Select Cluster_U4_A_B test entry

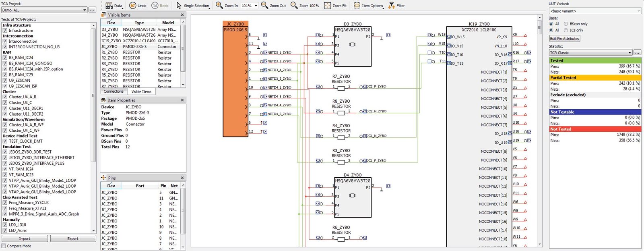pos(23,97)
